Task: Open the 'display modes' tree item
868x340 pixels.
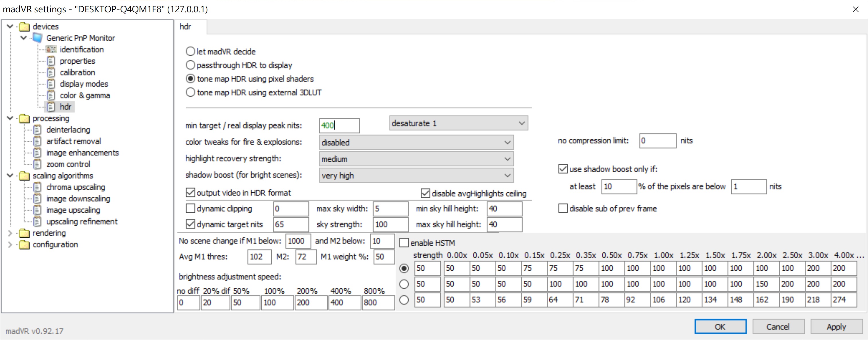Action: pos(84,84)
